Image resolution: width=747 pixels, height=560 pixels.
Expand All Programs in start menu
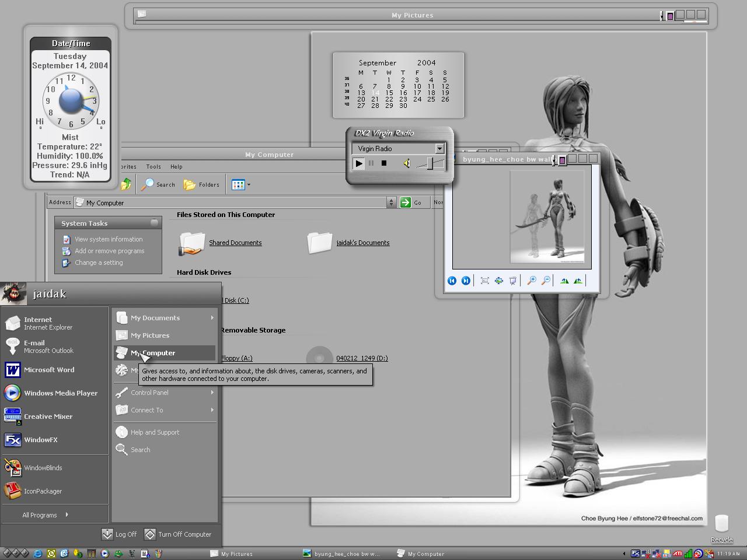point(46,515)
